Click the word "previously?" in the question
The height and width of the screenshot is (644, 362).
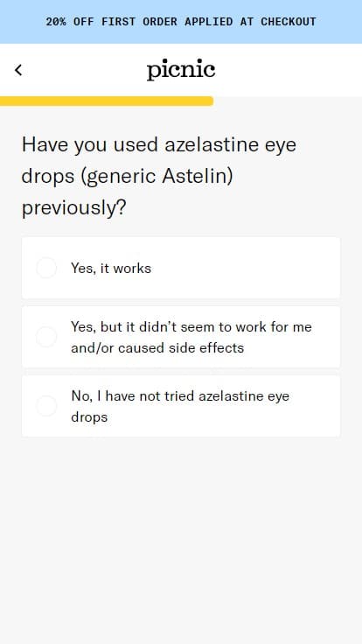pos(73,207)
